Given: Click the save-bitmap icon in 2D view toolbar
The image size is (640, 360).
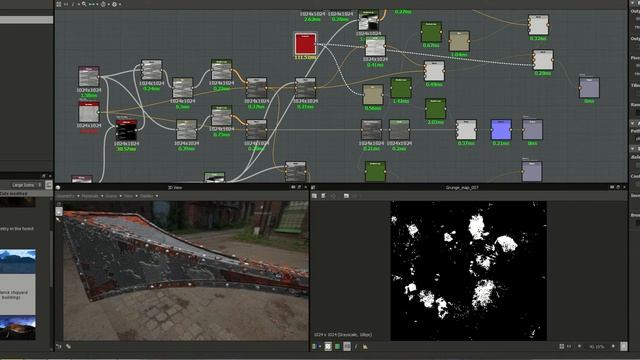Looking at the screenshot, I should 315,196.
